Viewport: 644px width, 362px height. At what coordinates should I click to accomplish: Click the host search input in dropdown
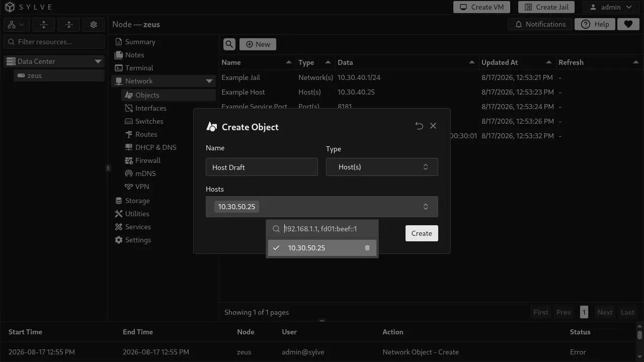322,229
